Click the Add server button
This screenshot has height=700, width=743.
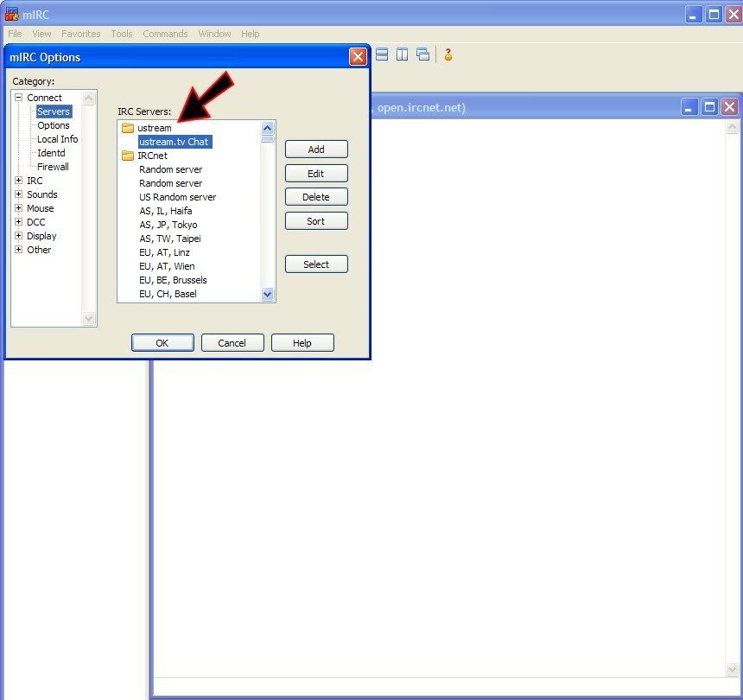coord(316,150)
